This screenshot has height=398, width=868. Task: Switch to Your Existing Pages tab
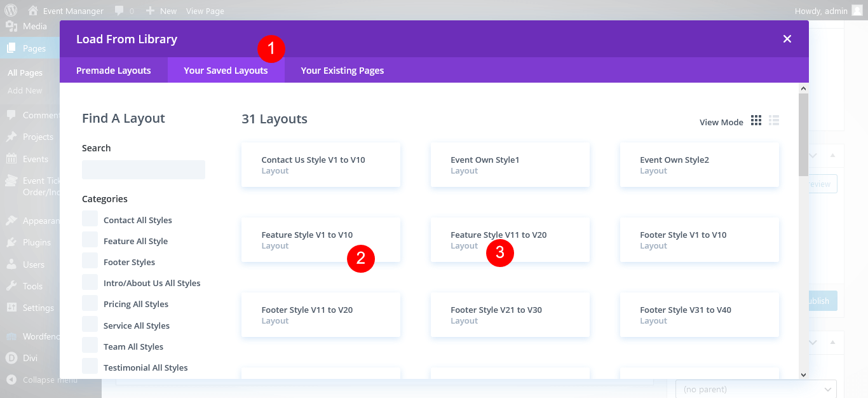pos(342,70)
